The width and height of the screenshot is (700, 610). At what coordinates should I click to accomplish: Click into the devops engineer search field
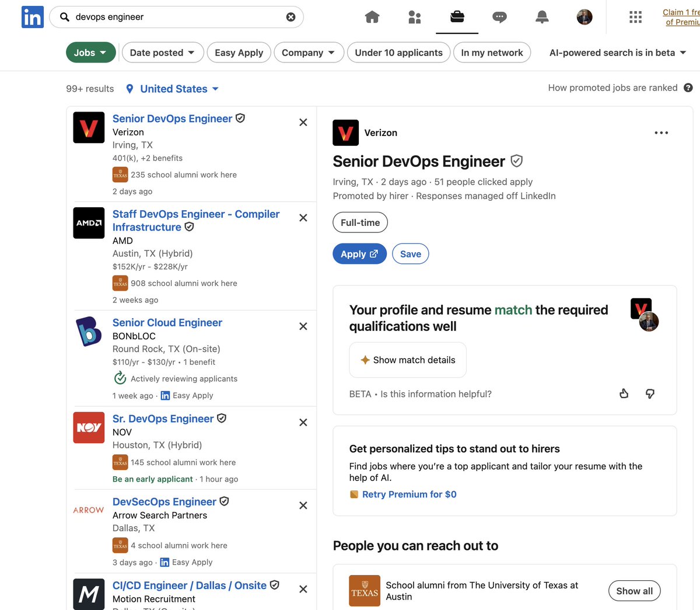coord(176,17)
